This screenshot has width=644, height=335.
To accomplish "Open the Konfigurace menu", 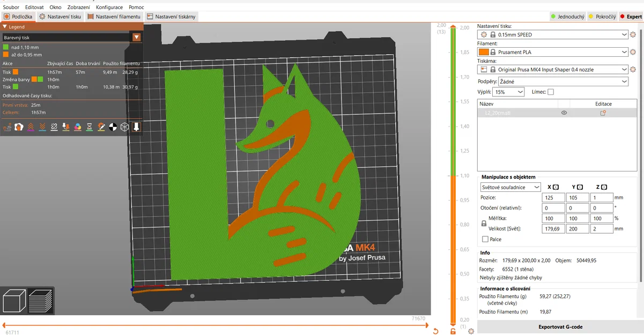I will (x=109, y=8).
